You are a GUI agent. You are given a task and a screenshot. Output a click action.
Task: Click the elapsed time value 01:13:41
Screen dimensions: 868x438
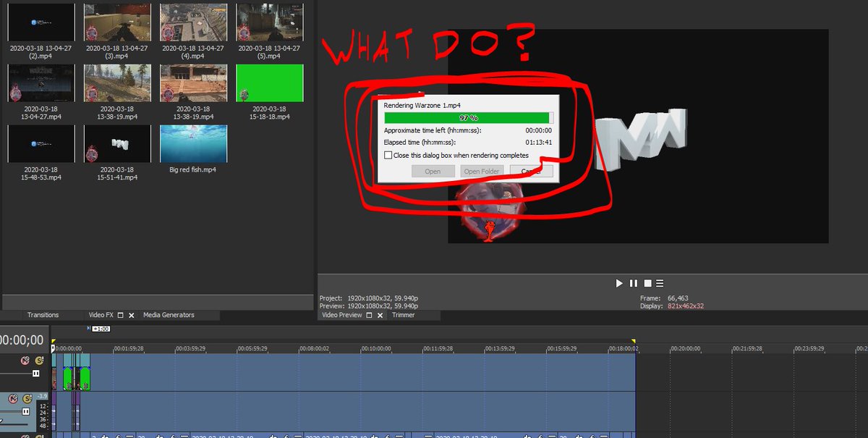538,143
